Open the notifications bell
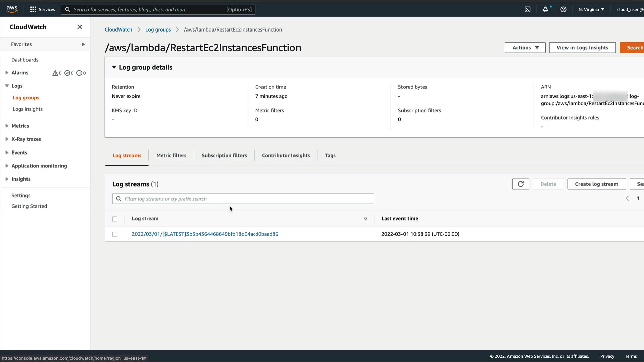This screenshot has width=644, height=362. pyautogui.click(x=545, y=9)
